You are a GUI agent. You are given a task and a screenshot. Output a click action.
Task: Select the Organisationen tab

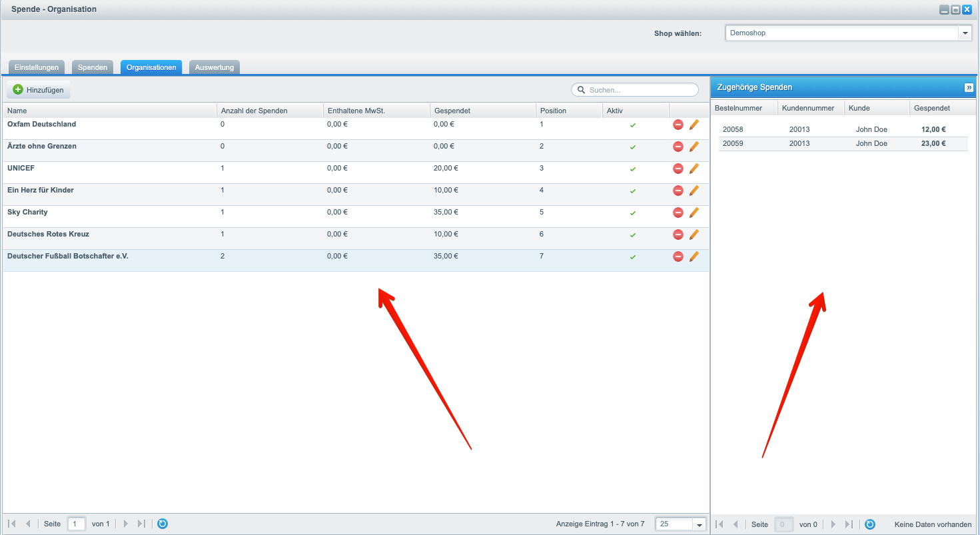151,67
